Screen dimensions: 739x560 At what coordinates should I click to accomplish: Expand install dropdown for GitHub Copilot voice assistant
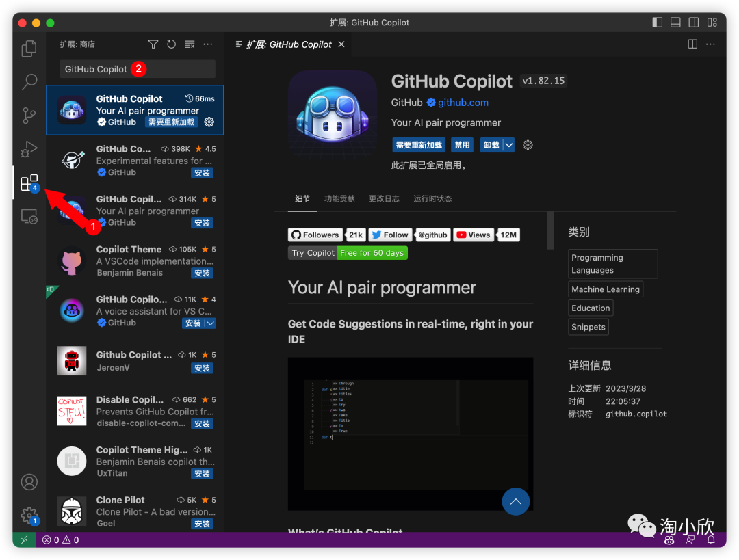pos(211,323)
